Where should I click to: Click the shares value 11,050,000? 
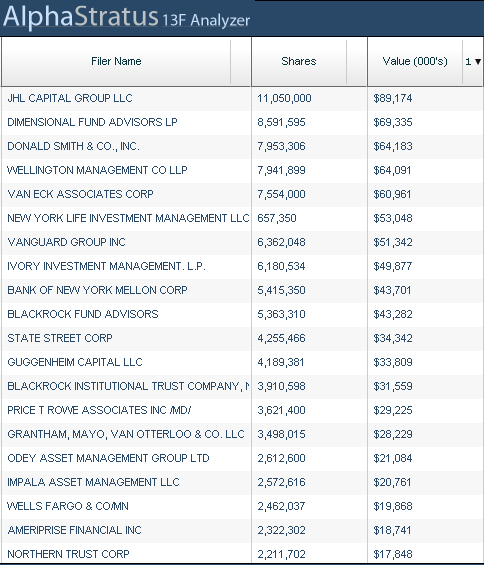pyautogui.click(x=284, y=98)
